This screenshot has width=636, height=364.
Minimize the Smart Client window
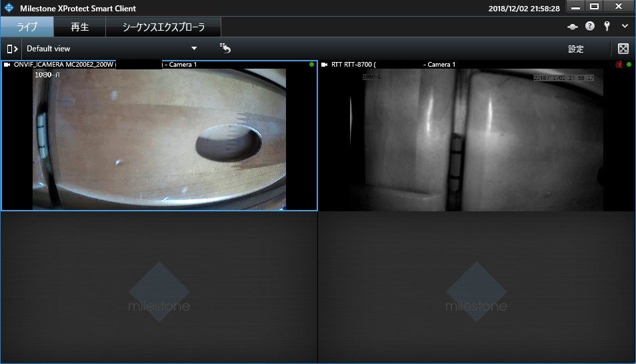click(x=575, y=6)
